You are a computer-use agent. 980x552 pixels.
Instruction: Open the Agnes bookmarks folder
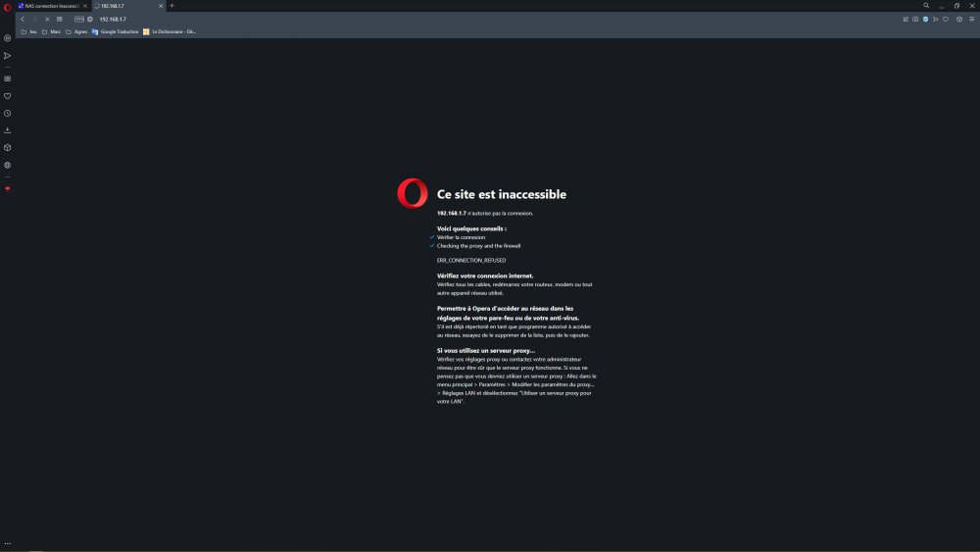coord(76,32)
